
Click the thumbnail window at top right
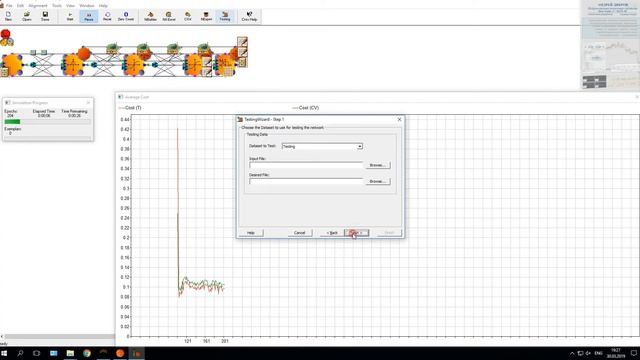(610, 44)
